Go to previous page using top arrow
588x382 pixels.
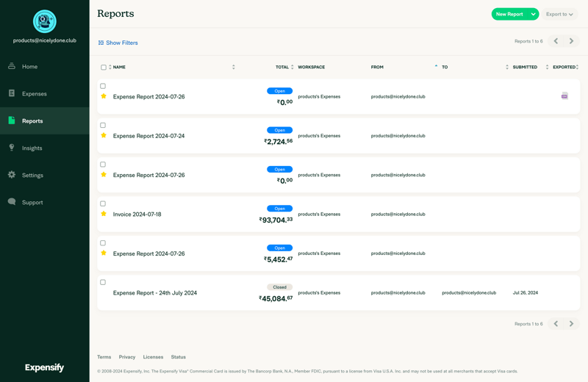556,41
